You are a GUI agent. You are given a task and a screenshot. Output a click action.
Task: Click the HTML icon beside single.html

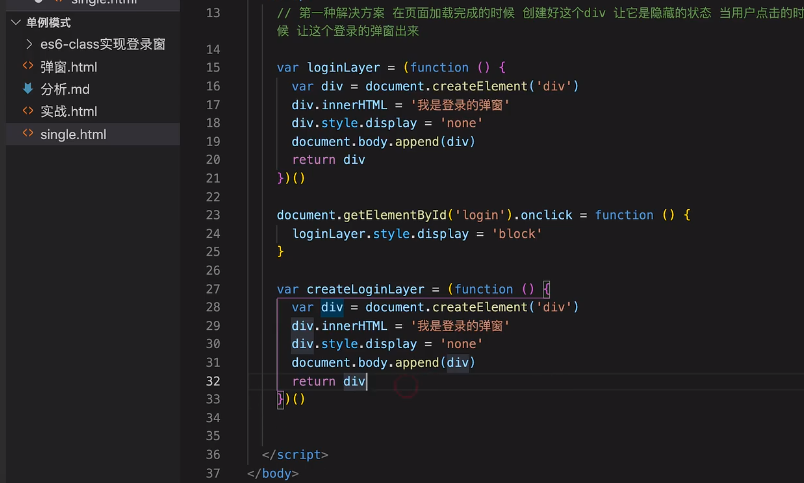coord(28,133)
